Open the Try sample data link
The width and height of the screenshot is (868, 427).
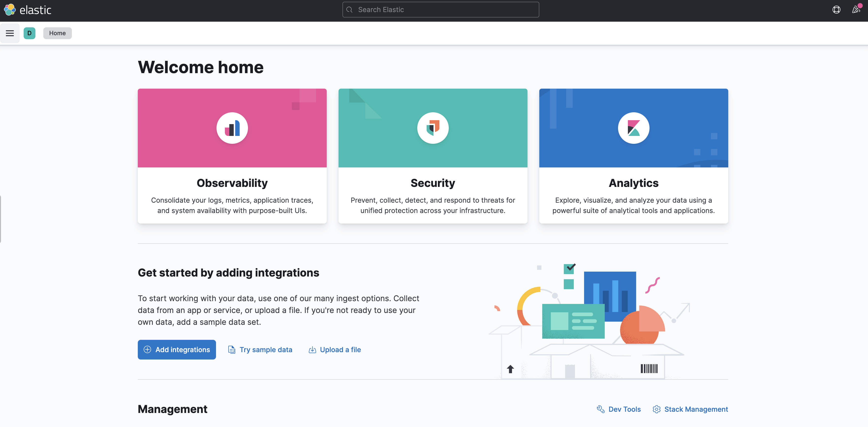click(260, 350)
